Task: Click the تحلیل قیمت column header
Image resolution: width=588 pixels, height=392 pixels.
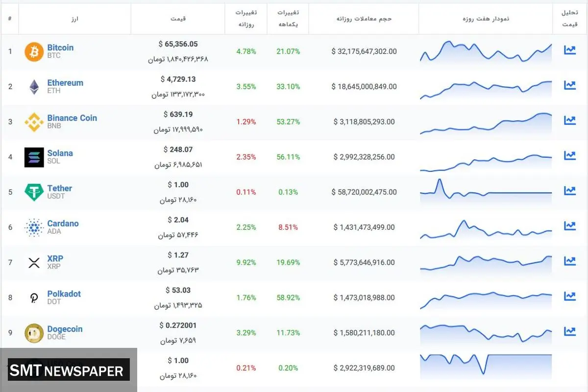Action: pyautogui.click(x=570, y=19)
